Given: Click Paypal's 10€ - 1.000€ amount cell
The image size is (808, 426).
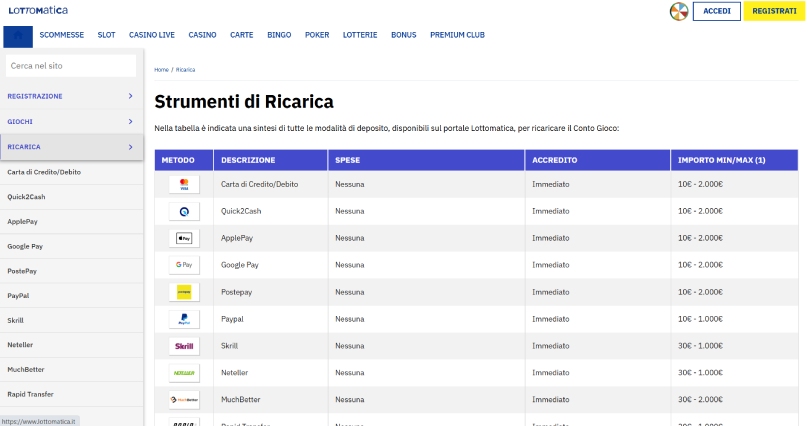Looking at the screenshot, I should point(734,319).
